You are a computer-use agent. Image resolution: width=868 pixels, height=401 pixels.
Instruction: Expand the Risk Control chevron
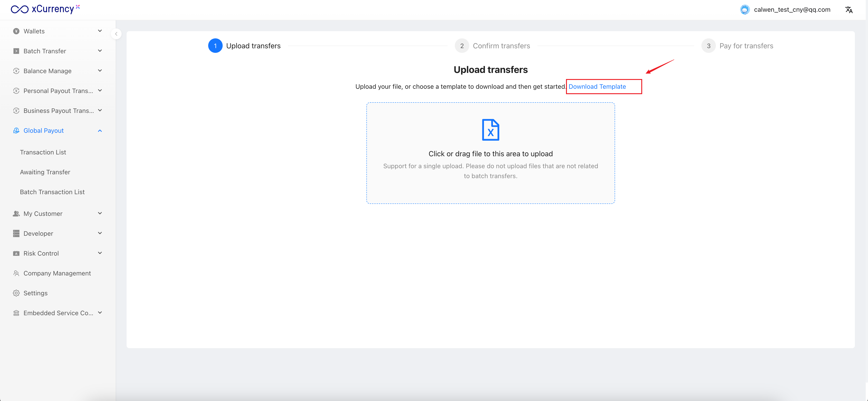(100, 253)
